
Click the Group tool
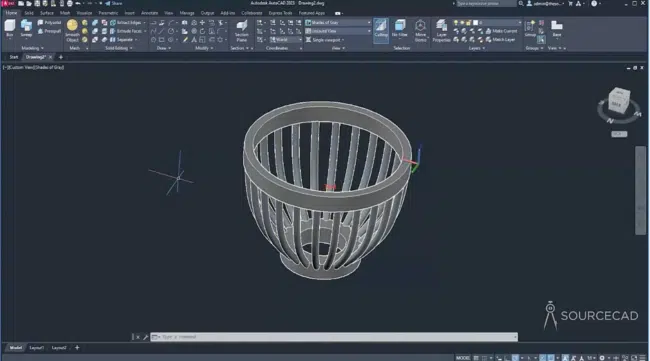530,29
